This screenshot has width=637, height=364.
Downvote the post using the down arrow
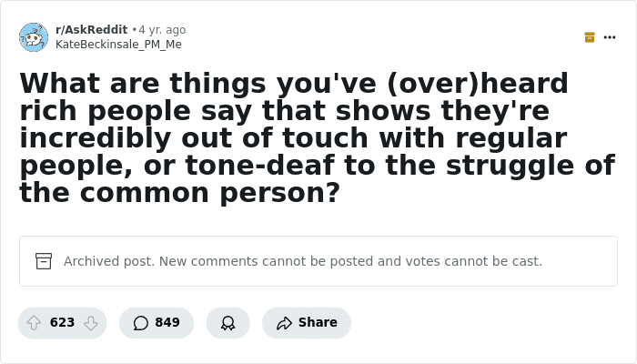coord(91,323)
